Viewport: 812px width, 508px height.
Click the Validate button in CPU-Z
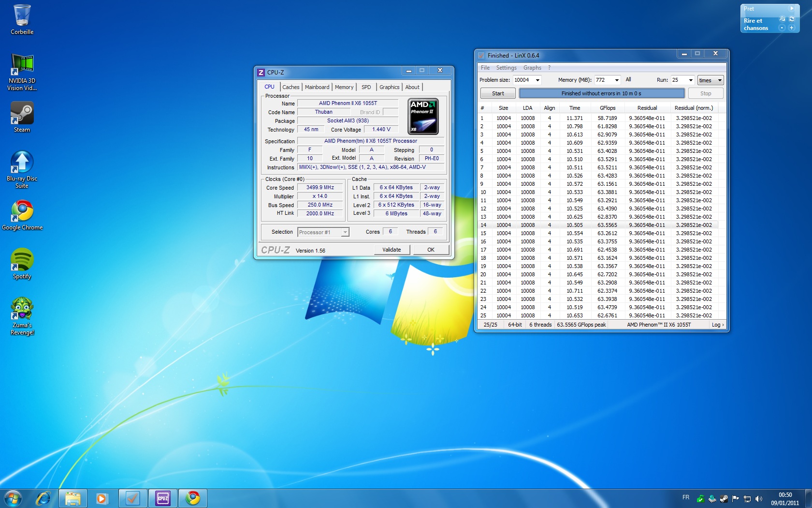point(391,250)
